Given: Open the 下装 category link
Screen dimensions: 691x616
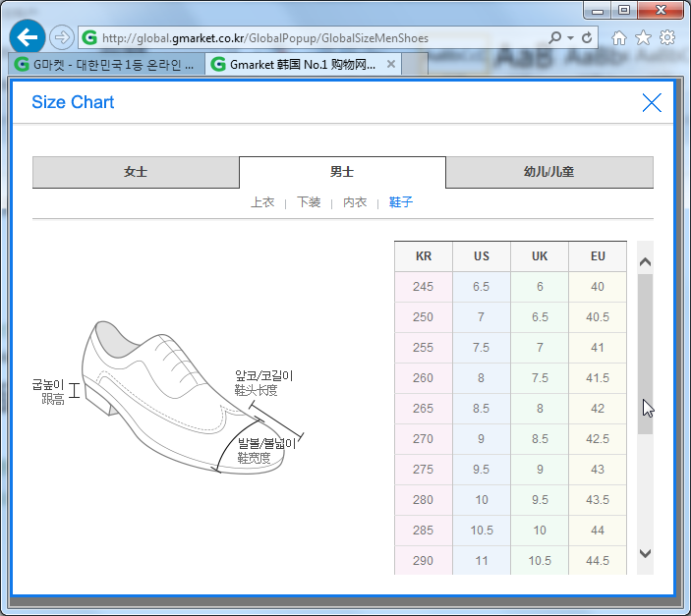Looking at the screenshot, I should tap(309, 202).
